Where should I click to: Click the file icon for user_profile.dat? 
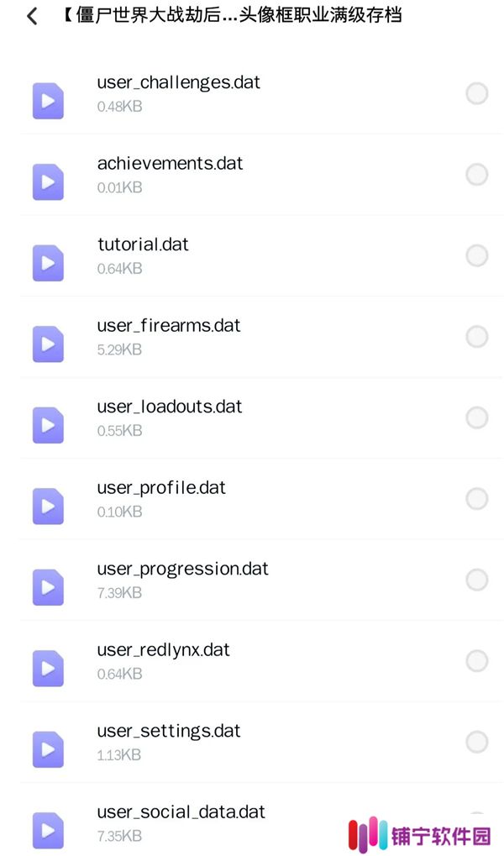(48, 506)
